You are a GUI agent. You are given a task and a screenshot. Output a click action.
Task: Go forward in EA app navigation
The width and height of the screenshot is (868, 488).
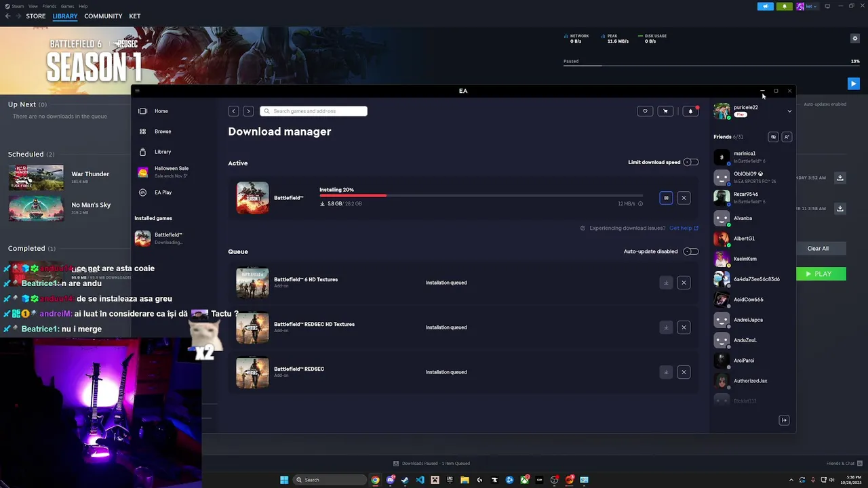coord(248,111)
